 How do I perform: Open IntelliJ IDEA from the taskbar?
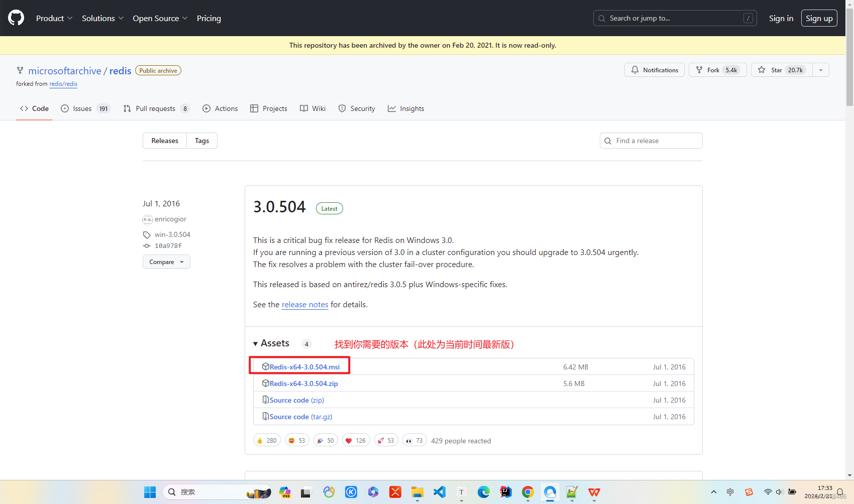click(506, 492)
